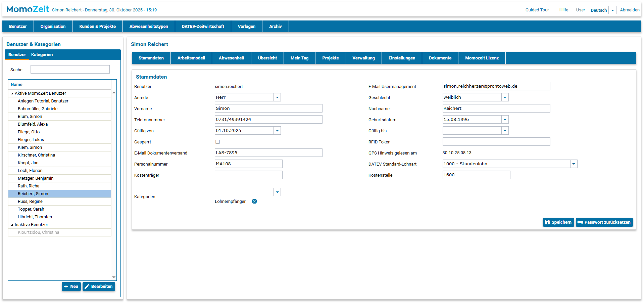Toggle the Gesperrt checkbox
The width and height of the screenshot is (644, 308).
pos(217,142)
